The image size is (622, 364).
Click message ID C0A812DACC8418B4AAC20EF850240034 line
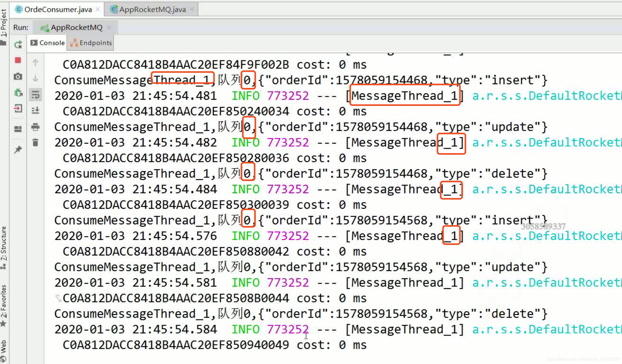[x=214, y=111]
